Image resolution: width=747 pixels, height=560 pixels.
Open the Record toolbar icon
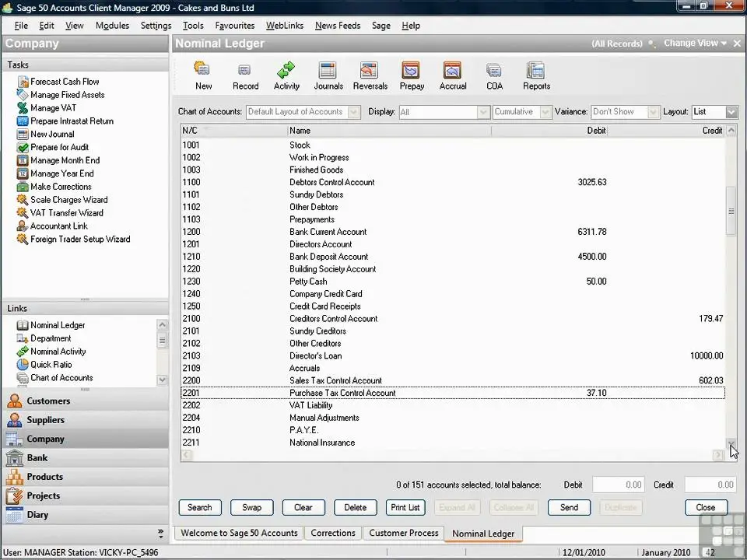tap(245, 71)
